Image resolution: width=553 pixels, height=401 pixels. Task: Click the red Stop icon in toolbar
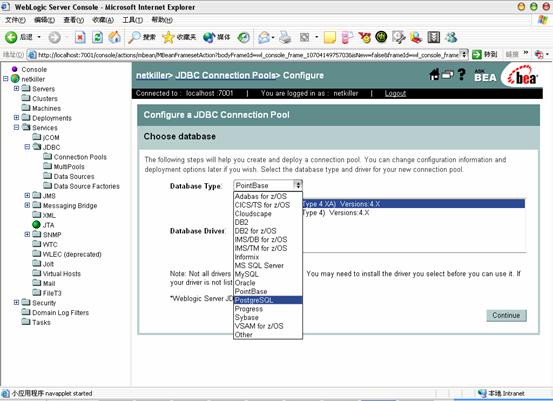tap(80, 37)
